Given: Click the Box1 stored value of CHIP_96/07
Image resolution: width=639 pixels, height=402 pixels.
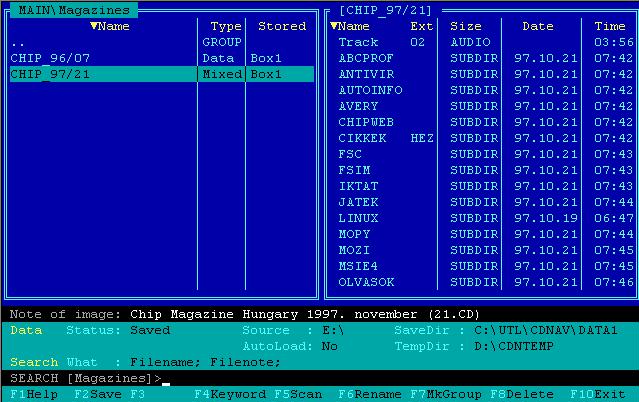Looking at the screenshot, I should pyautogui.click(x=266, y=58).
